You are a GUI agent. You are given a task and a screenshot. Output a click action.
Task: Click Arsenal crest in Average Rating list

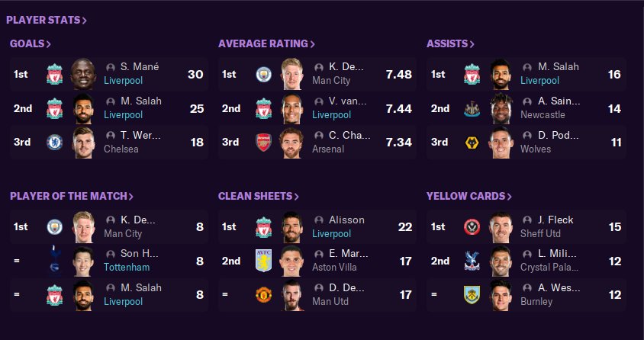click(263, 142)
